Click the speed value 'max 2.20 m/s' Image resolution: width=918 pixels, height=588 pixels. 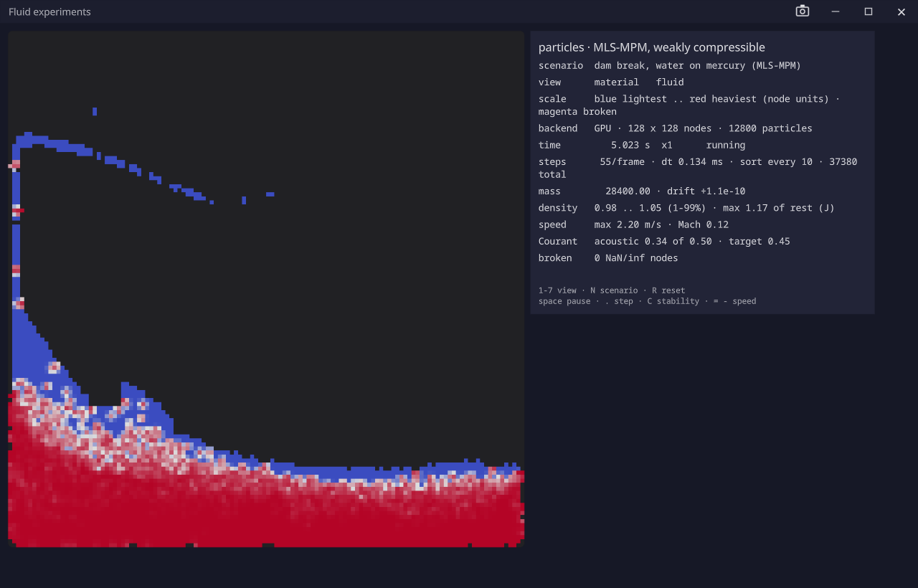pyautogui.click(x=628, y=225)
